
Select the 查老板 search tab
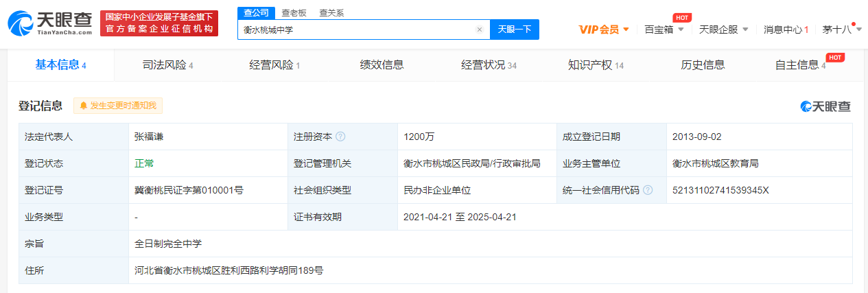294,13
